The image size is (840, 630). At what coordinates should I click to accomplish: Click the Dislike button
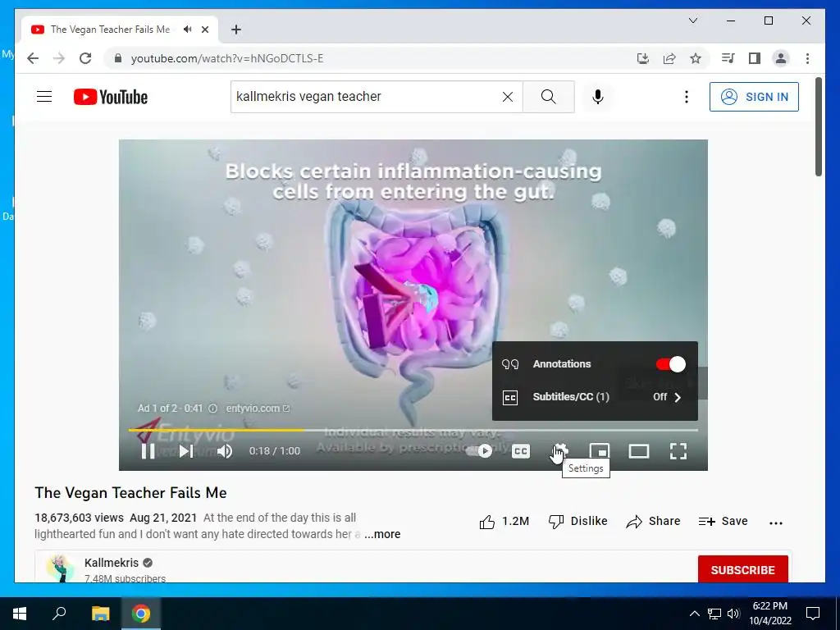[578, 521]
